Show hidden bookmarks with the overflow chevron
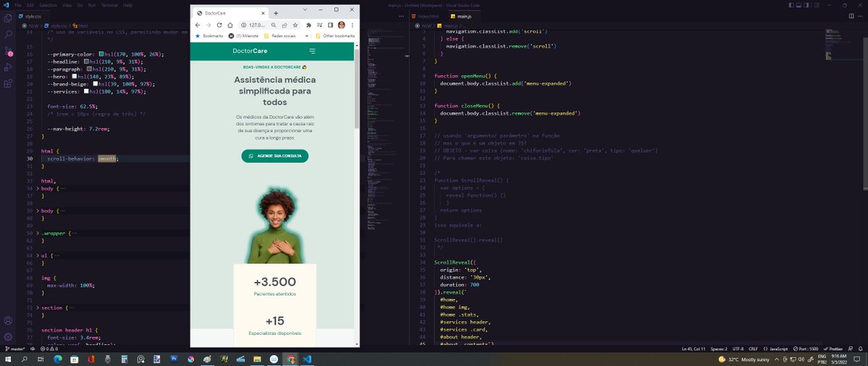Viewport: 868px width, 366px height. pyautogui.click(x=307, y=35)
